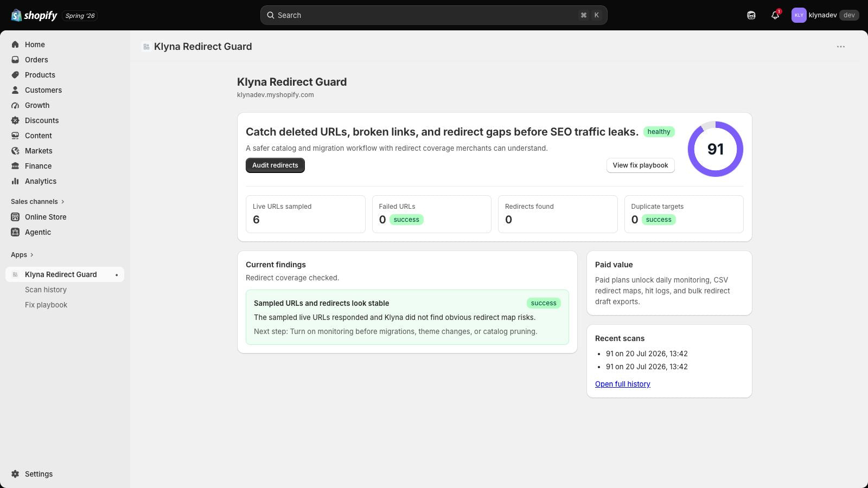
Task: Click the Products tag icon
Action: [15, 75]
